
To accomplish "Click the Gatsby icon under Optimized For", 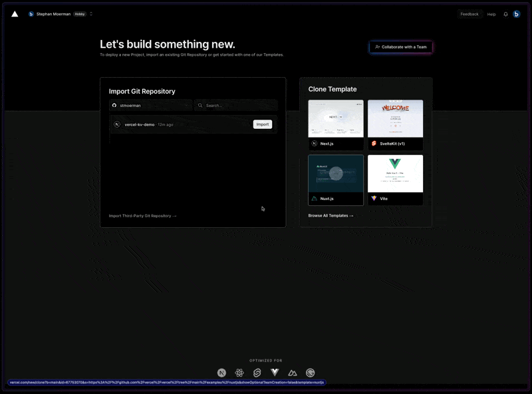I will click(310, 373).
